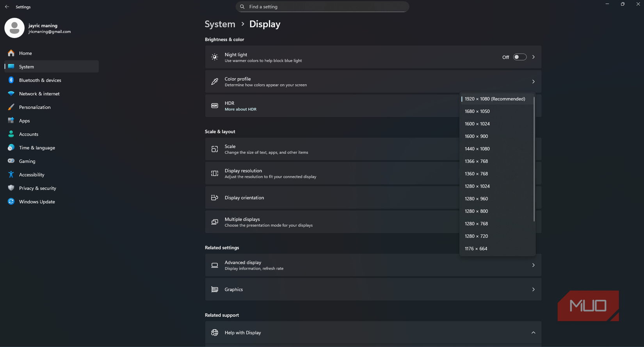This screenshot has width=644, height=347.
Task: Open the Graphics settings row
Action: tap(373, 289)
